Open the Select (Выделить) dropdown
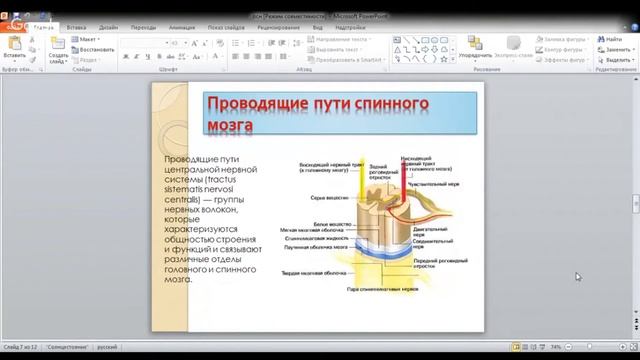Viewport: 640px width, 360px height. 616,60
